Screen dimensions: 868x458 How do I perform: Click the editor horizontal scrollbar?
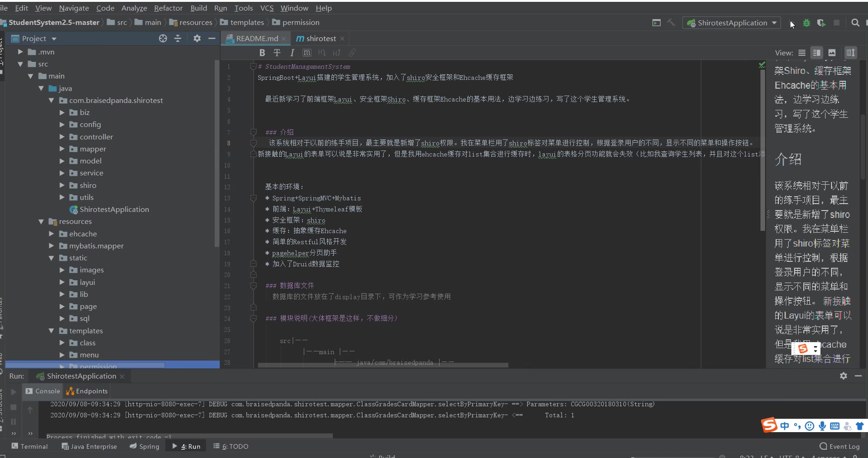coord(383,365)
